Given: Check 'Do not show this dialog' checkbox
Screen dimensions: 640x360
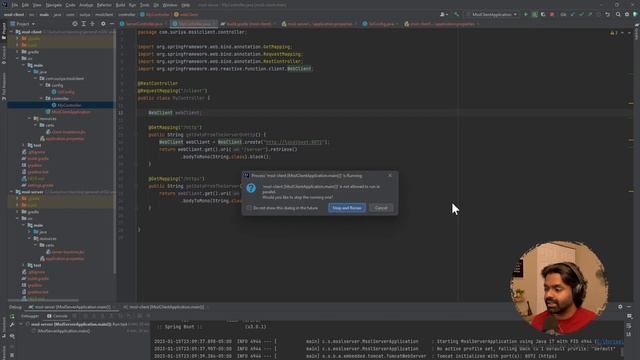Looking at the screenshot, I should point(249,208).
